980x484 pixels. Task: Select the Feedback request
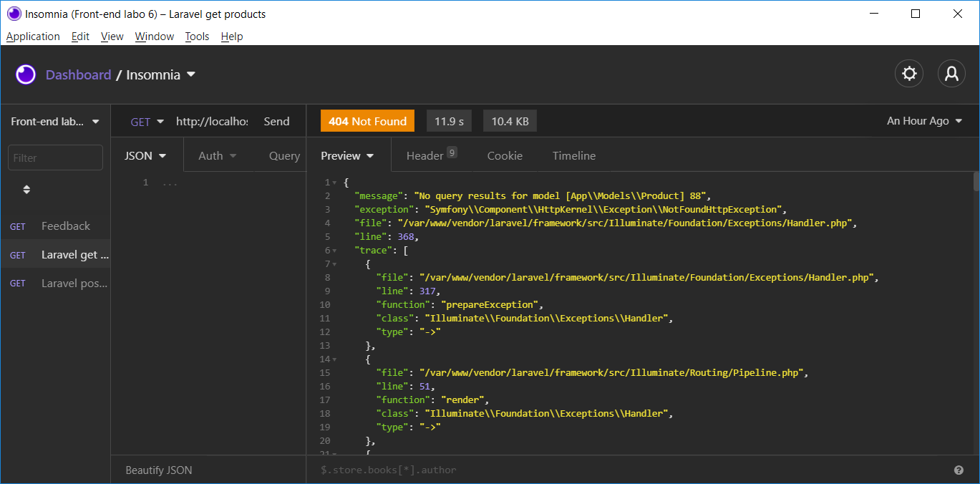pyautogui.click(x=56, y=226)
